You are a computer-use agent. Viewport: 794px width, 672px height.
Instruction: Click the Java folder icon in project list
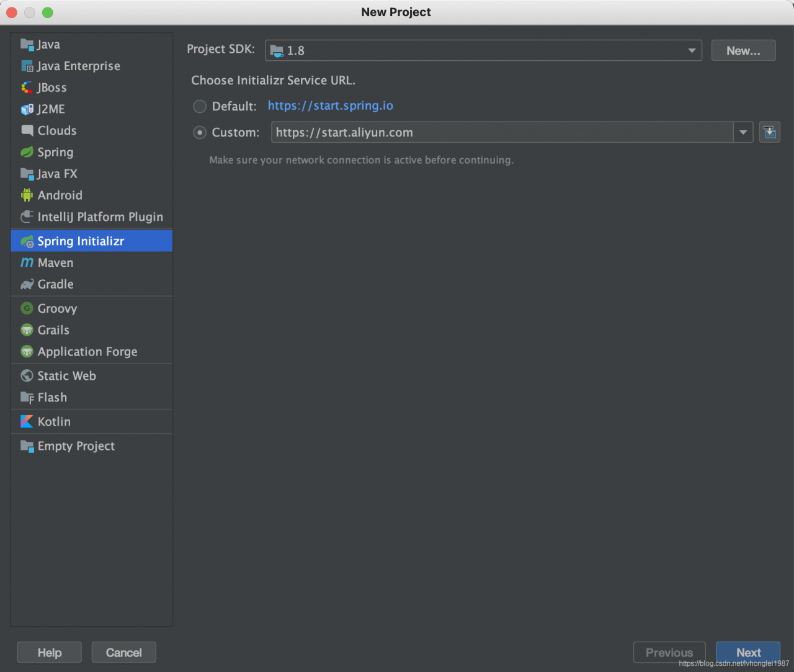click(x=27, y=45)
